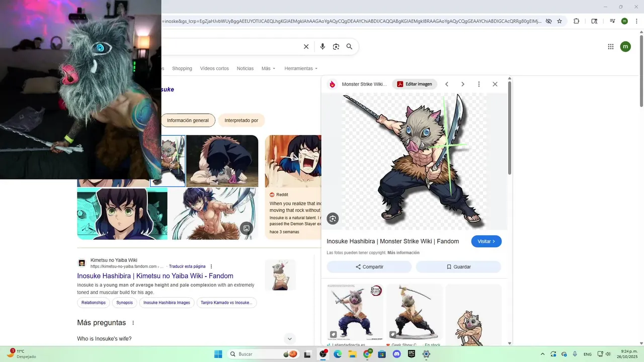Close the image preview panel

495,84
